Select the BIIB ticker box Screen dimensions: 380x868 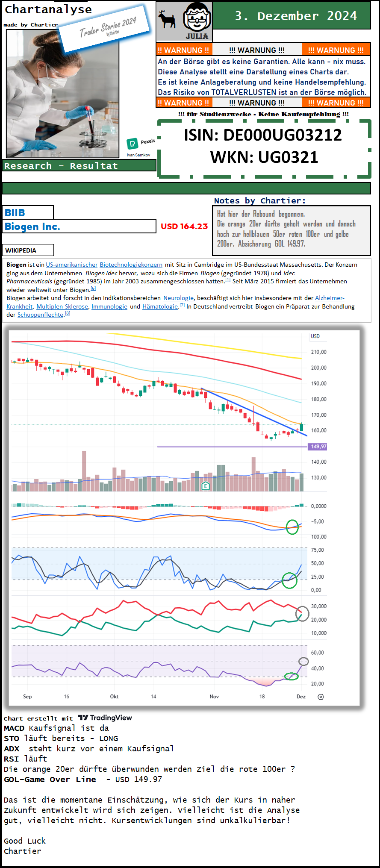coord(28,212)
